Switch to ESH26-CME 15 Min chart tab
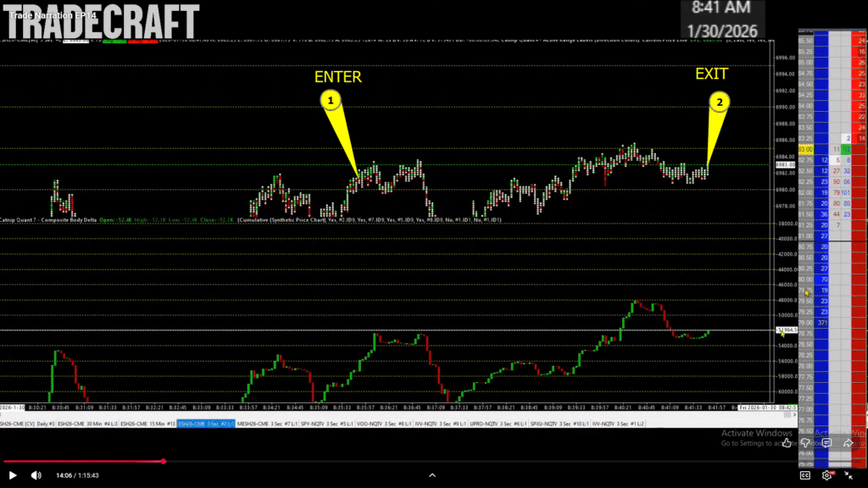 147,423
